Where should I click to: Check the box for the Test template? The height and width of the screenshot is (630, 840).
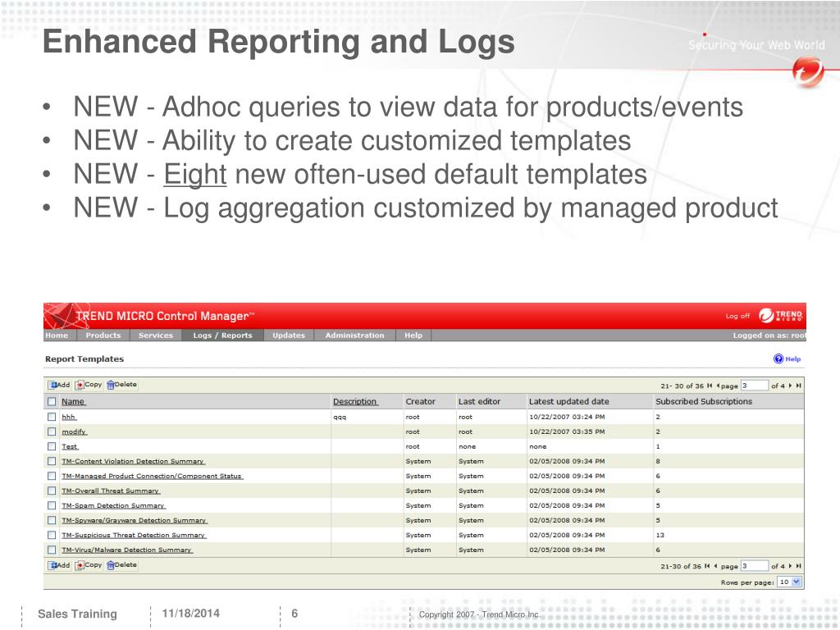coord(52,446)
